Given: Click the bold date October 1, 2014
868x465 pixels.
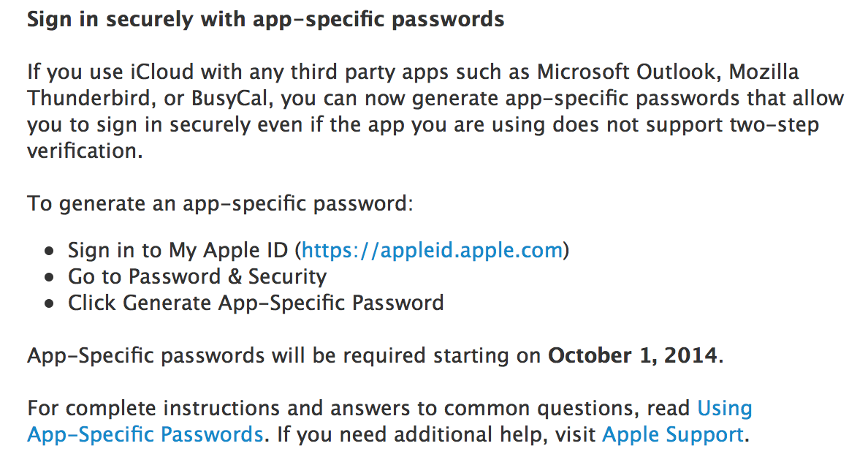Looking at the screenshot, I should [x=633, y=356].
